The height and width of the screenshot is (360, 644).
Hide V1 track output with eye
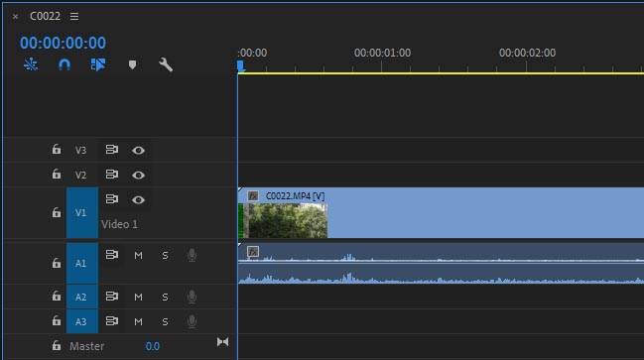(x=138, y=200)
